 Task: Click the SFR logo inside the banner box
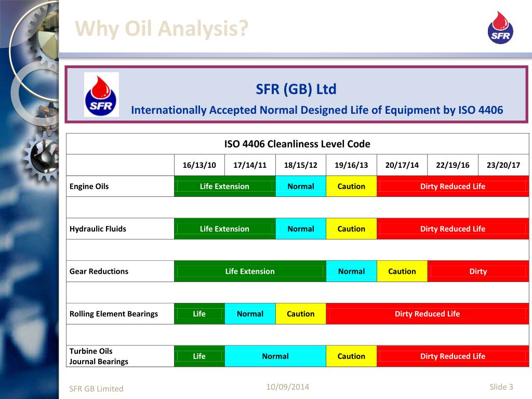(x=101, y=95)
